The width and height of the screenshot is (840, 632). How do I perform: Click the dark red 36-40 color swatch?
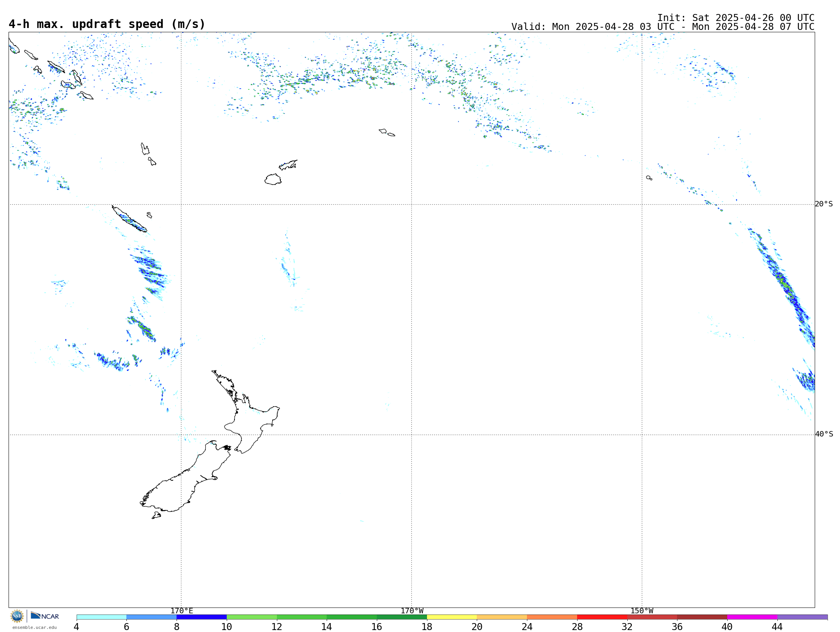tap(702, 617)
